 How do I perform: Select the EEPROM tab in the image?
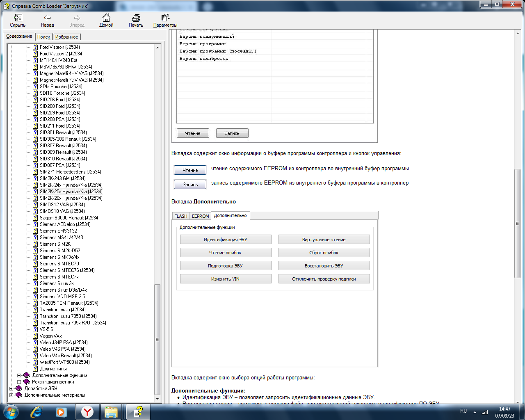click(x=200, y=216)
